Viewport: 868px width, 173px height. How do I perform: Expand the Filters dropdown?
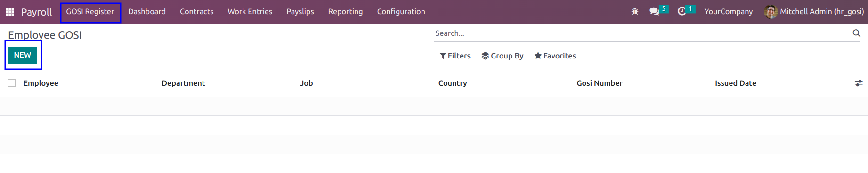455,56
